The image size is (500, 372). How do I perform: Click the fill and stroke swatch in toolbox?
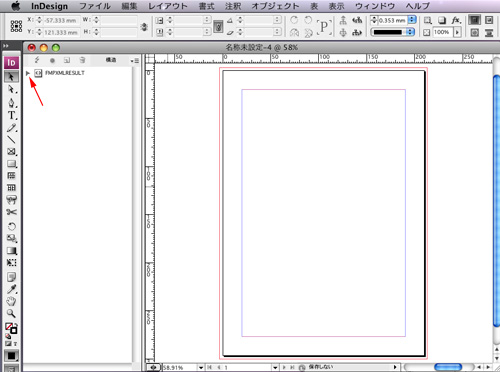(x=11, y=328)
